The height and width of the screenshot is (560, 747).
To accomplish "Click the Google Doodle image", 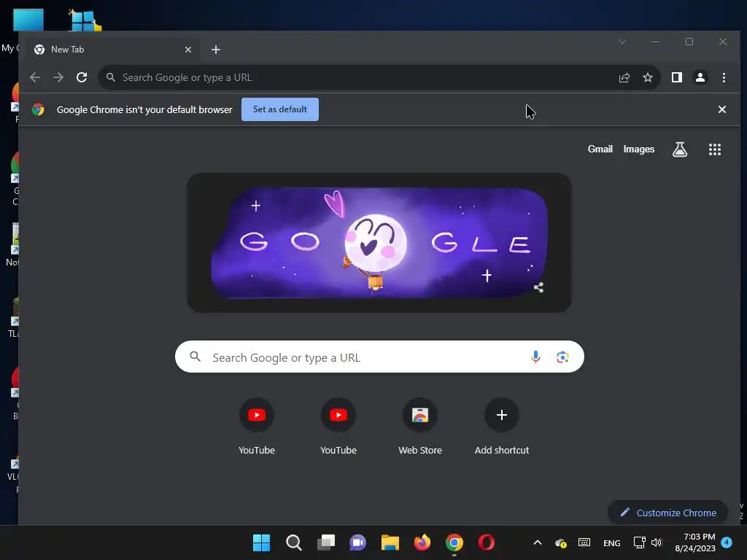I will tap(379, 243).
